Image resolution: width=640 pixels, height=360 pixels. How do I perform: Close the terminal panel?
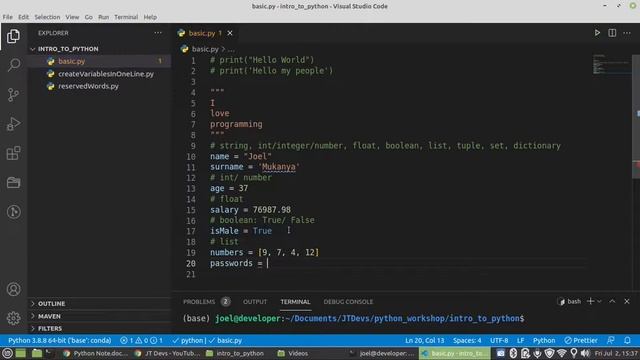[x=627, y=301]
